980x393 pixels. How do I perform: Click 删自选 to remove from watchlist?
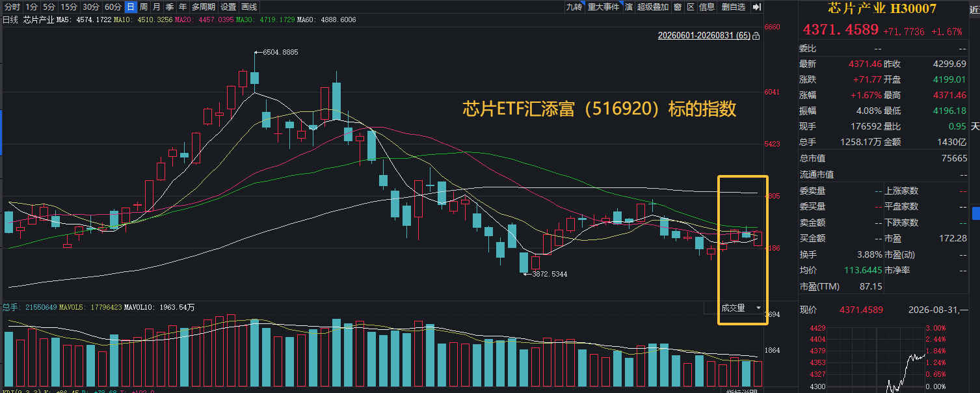tap(734, 7)
